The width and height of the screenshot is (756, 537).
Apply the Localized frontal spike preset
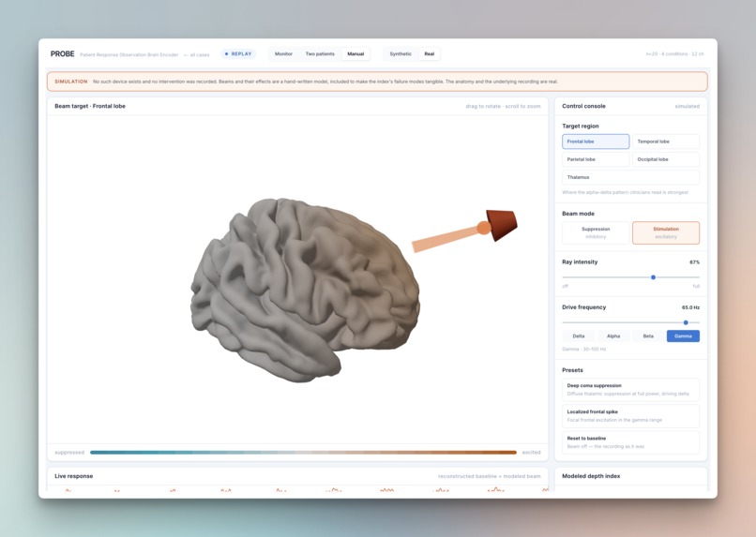[x=630, y=416]
